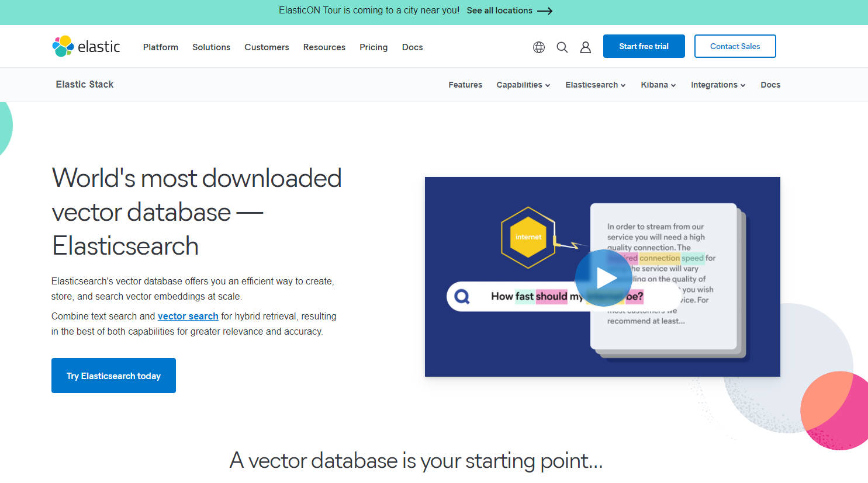Play the Elasticsearch demo video
The width and height of the screenshot is (868, 483).
[604, 278]
